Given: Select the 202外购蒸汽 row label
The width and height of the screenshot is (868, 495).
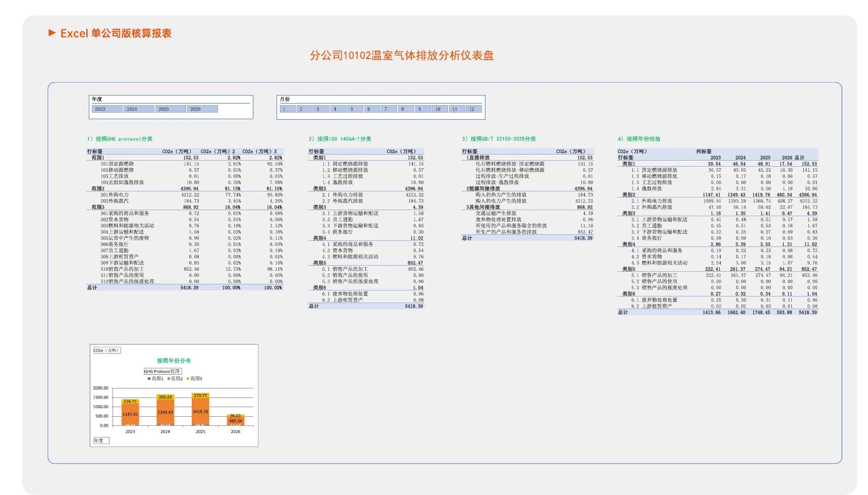Looking at the screenshot, I should click(x=115, y=201).
